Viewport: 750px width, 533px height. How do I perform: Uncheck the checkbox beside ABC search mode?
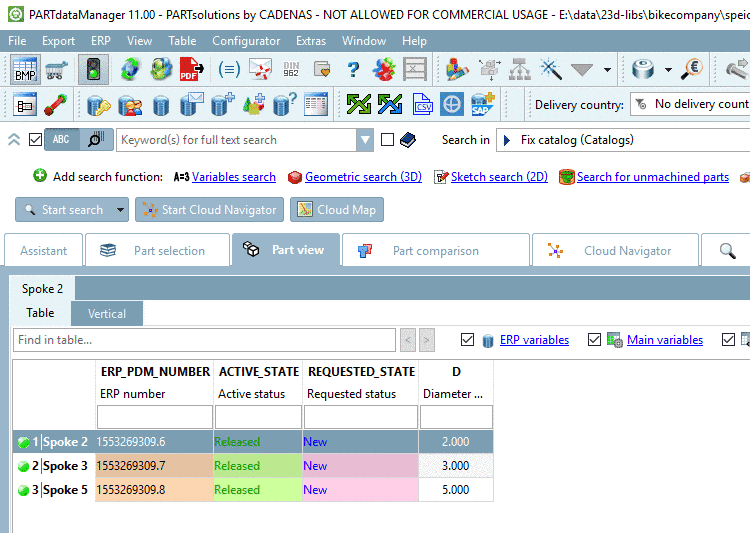[35, 140]
